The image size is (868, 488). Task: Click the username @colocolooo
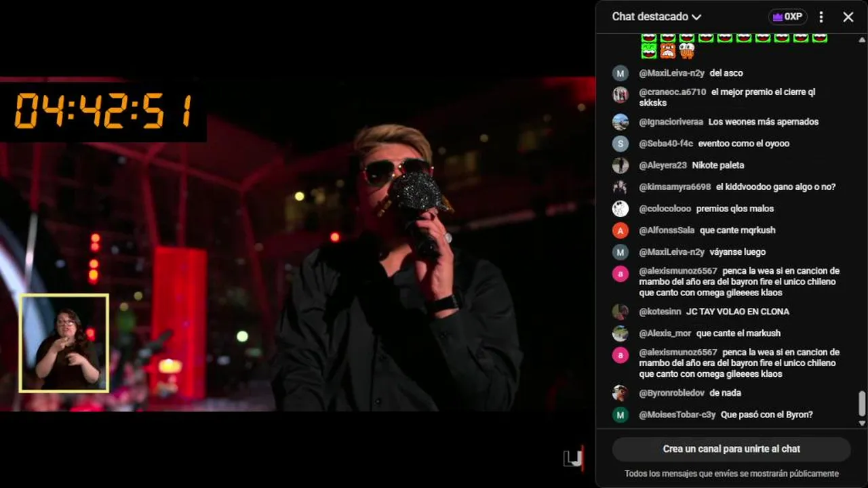tap(665, 209)
